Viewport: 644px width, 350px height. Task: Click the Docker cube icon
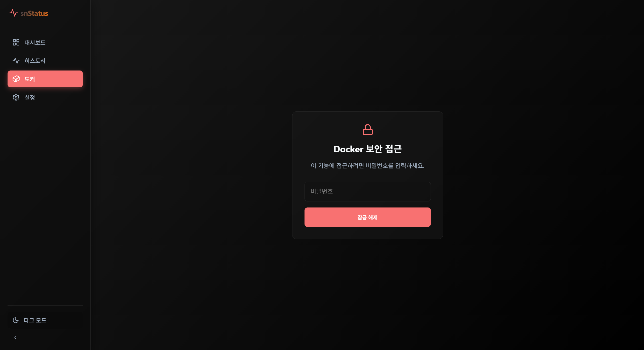(x=16, y=79)
